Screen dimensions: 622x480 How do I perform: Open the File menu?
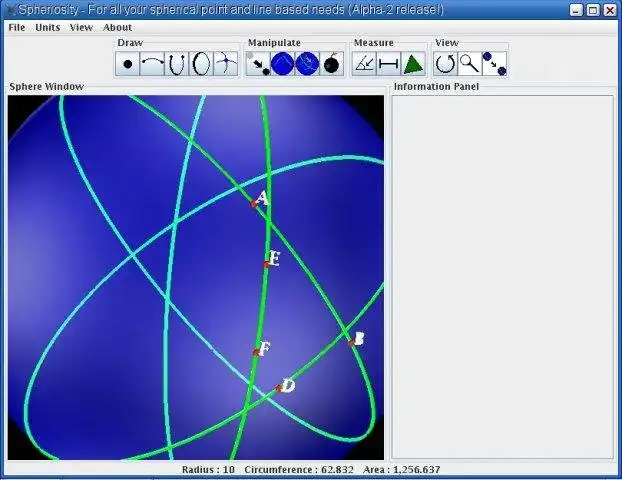point(17,27)
